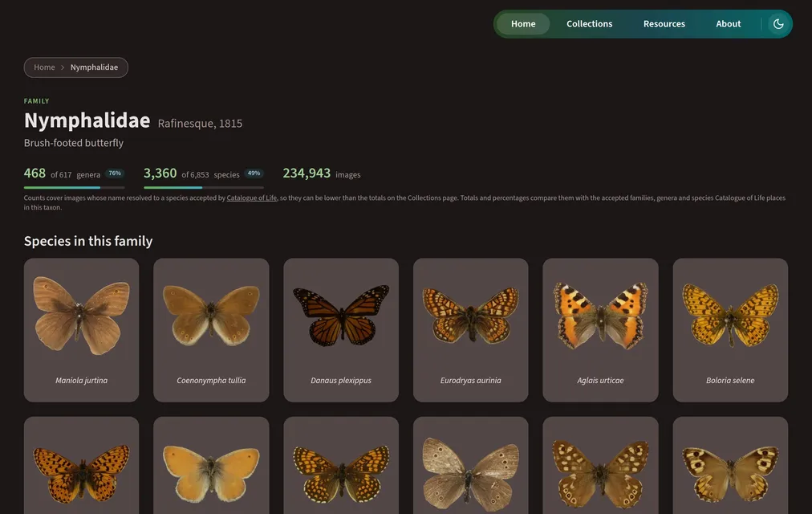This screenshot has height=514, width=812.
Task: Select Nymphalidae in the breadcrumb
Action: pyautogui.click(x=94, y=67)
